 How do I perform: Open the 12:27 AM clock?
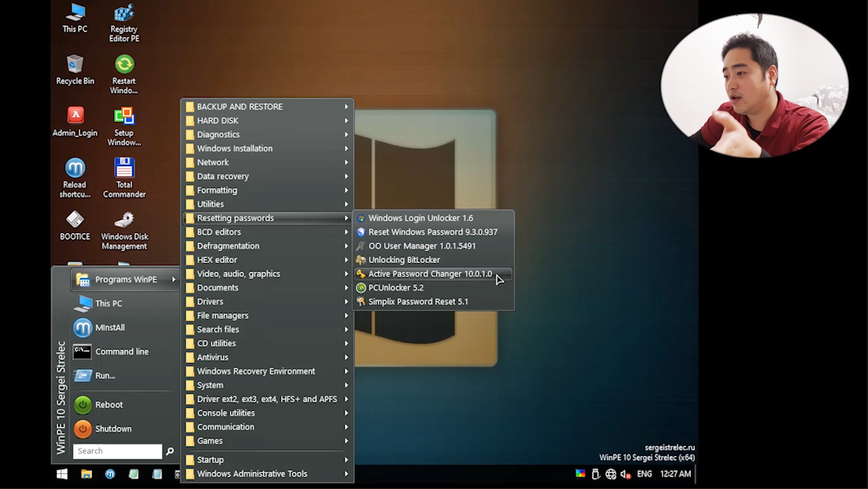click(675, 474)
